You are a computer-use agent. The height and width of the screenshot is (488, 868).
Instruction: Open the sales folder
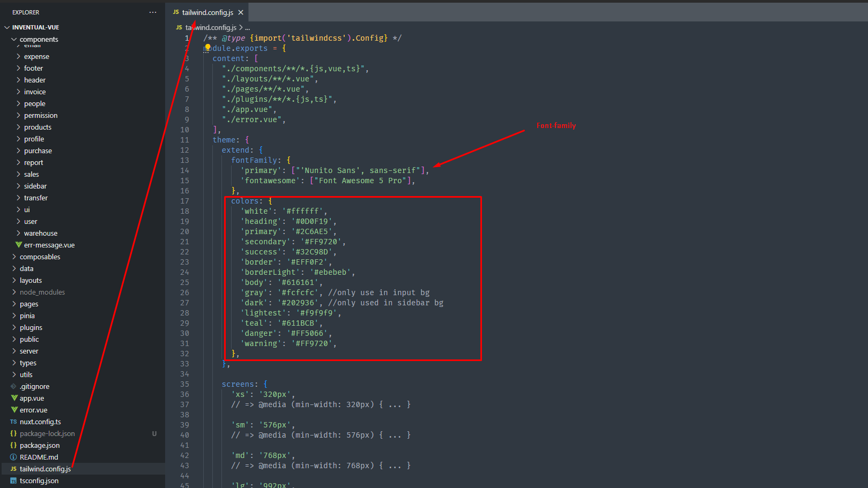coord(31,174)
